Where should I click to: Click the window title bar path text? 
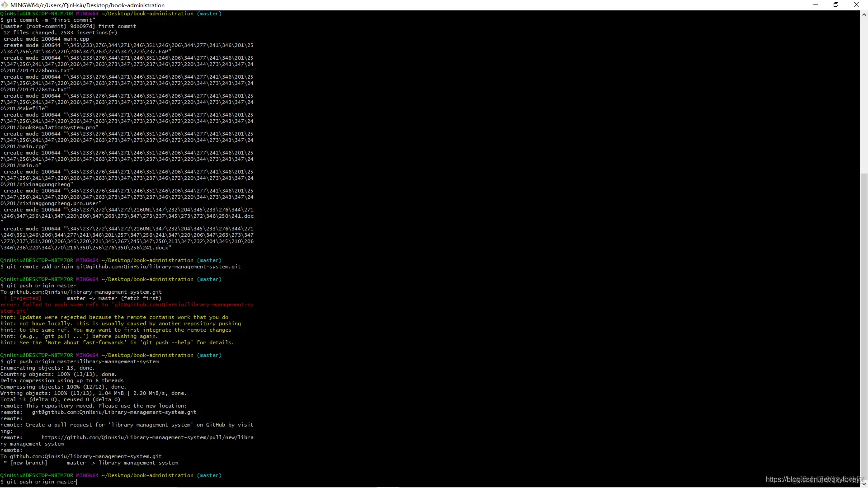coord(87,5)
